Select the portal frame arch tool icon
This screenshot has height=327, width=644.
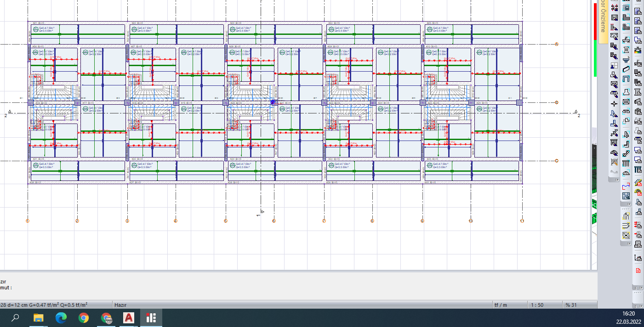(x=626, y=79)
